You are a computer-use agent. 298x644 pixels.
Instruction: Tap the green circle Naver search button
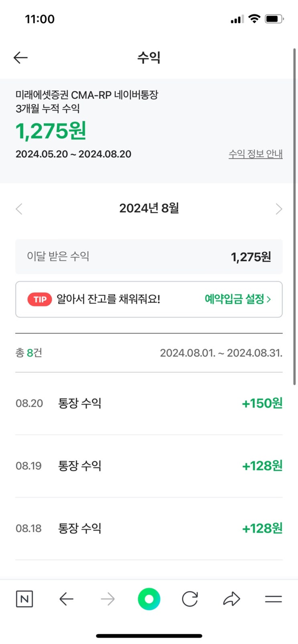point(149,599)
